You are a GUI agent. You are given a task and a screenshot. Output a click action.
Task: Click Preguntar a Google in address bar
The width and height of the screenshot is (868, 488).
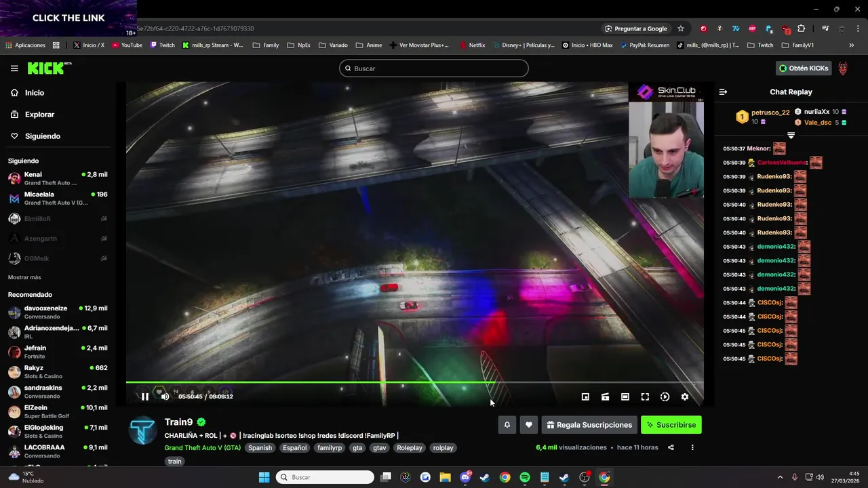[x=635, y=28]
